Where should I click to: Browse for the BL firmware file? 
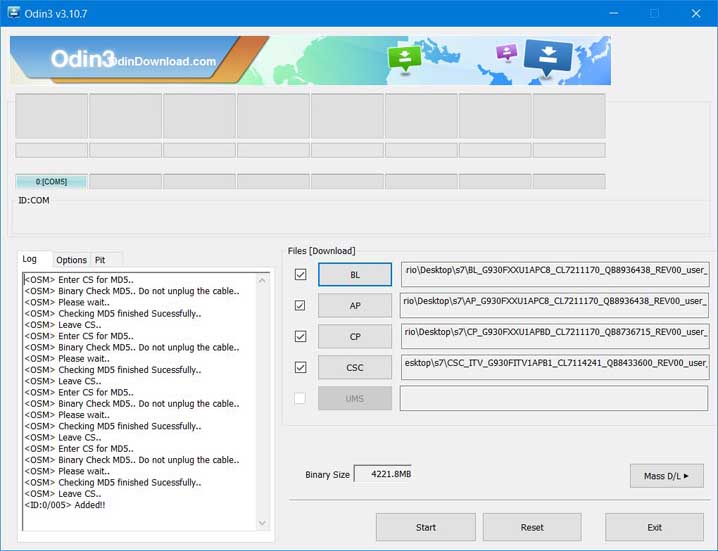coord(355,275)
